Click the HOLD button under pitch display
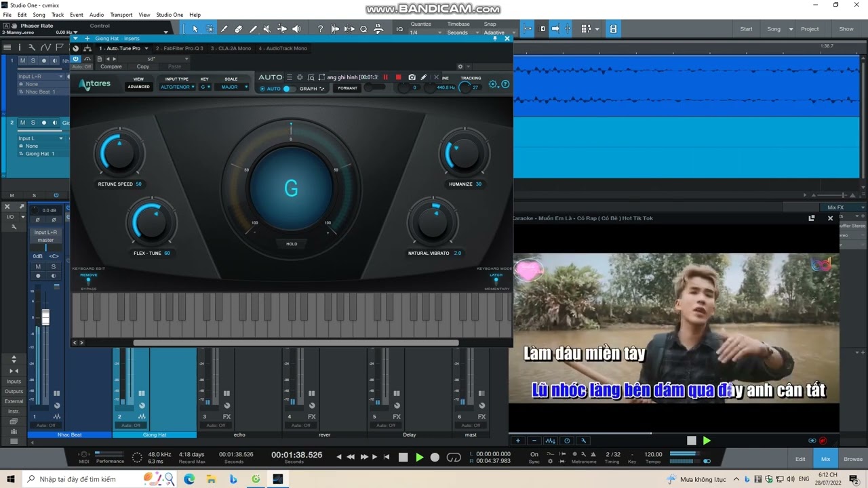The height and width of the screenshot is (488, 868). point(292,244)
